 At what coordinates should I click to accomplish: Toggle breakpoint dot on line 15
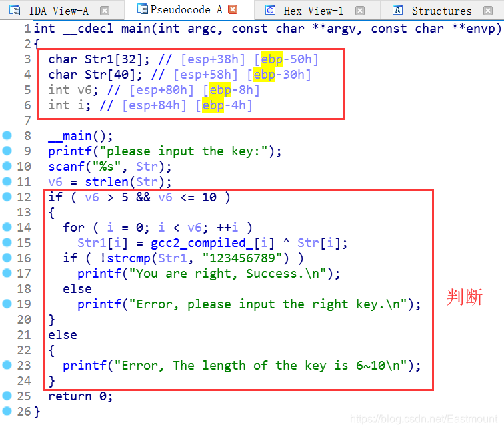tap(7, 242)
